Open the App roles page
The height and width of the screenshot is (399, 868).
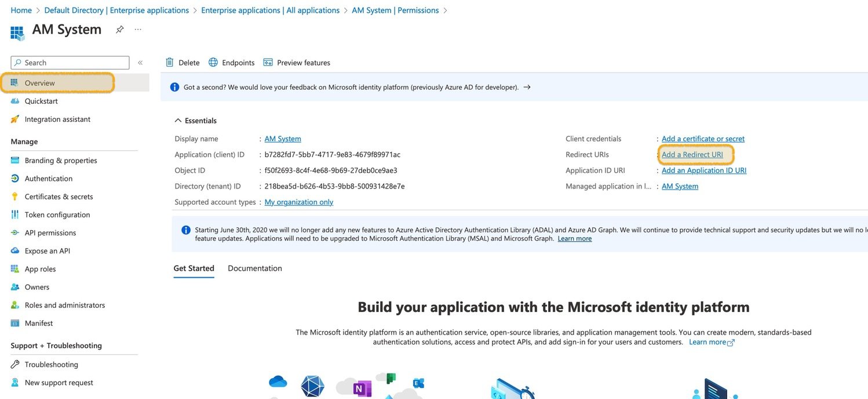click(x=40, y=269)
